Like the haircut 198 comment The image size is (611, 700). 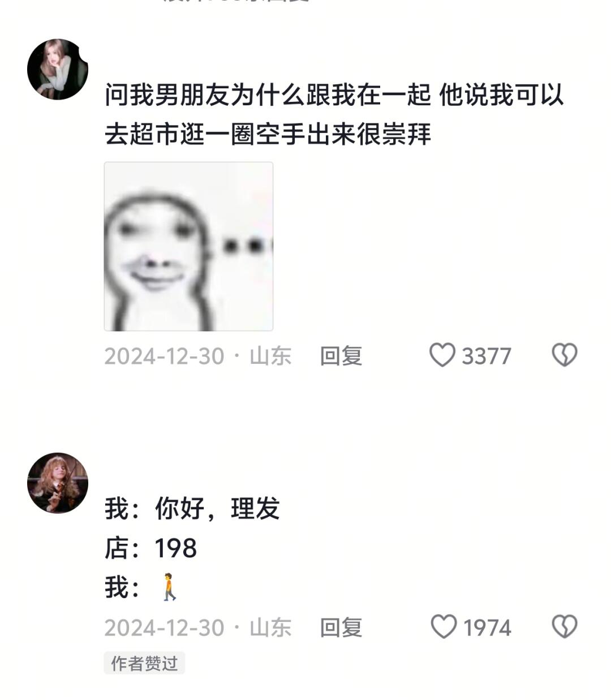tap(443, 627)
